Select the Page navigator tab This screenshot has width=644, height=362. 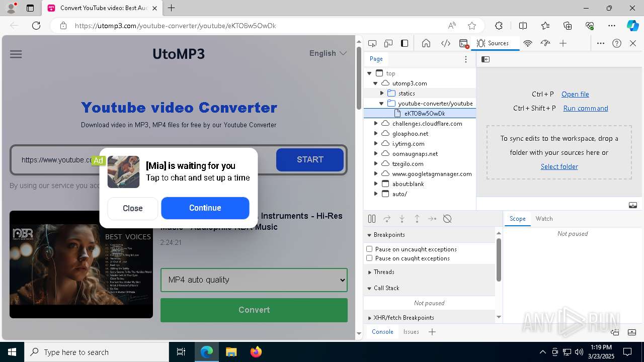[x=376, y=59]
